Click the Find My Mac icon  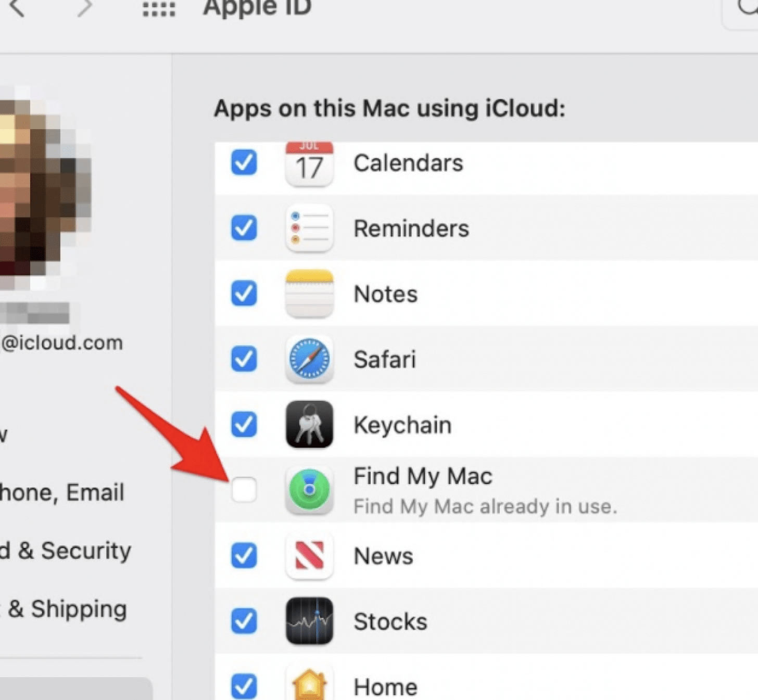[x=309, y=490]
